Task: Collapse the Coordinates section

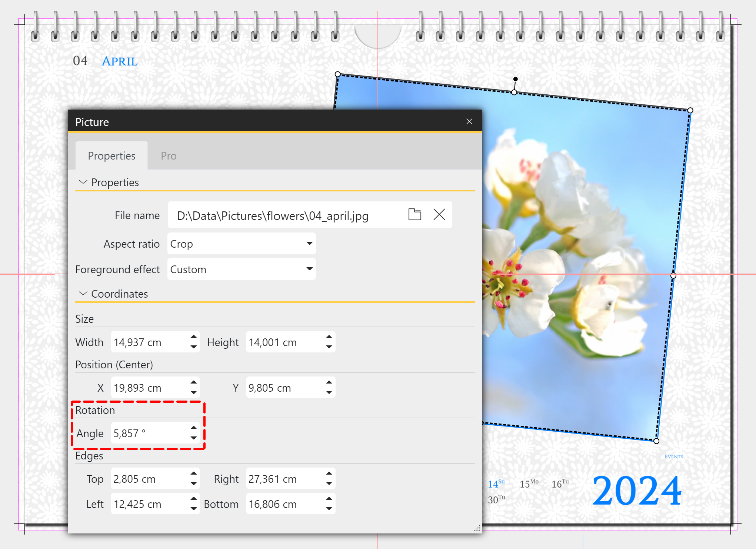Action: pyautogui.click(x=83, y=294)
